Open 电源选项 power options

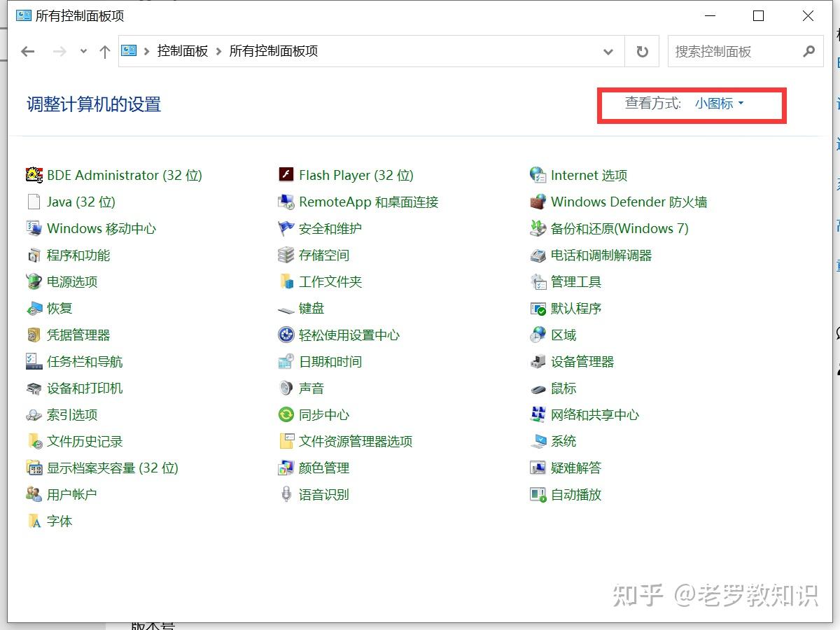tap(72, 281)
